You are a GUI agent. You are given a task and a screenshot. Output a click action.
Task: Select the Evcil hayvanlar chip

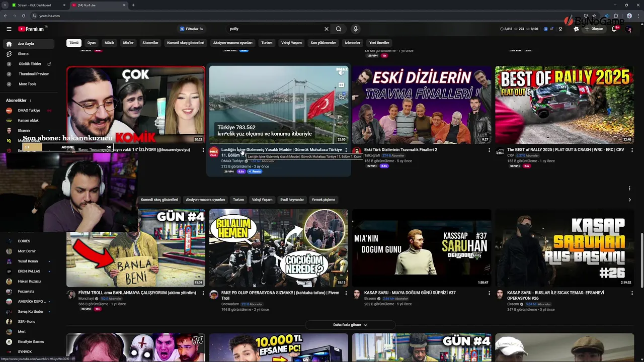[x=292, y=200]
